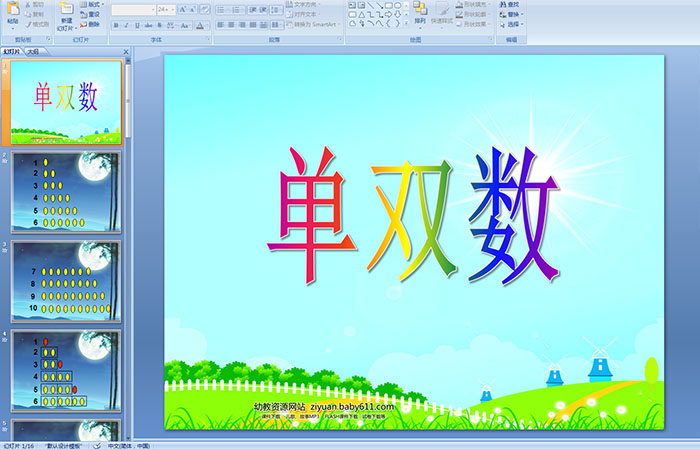The width and height of the screenshot is (700, 449).
Task: Click the Find (查找) icon
Action: point(511,4)
